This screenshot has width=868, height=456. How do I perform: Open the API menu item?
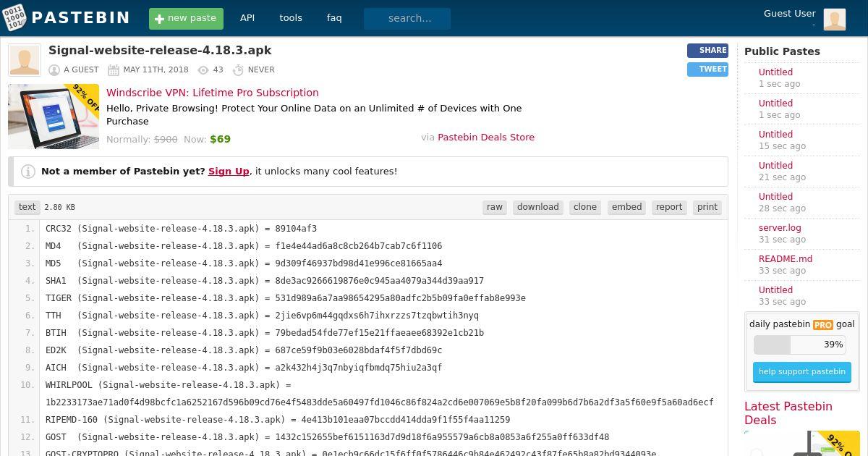point(247,18)
